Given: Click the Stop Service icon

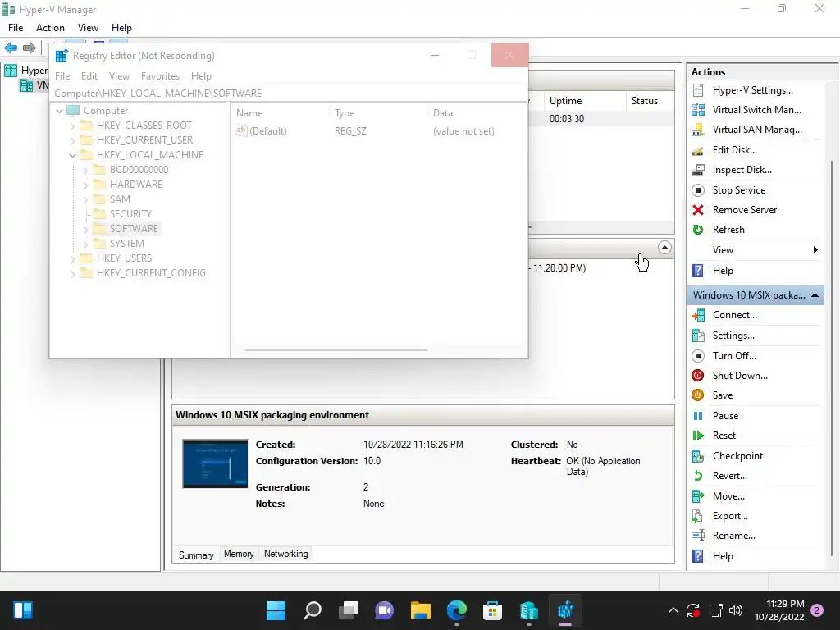Looking at the screenshot, I should [698, 190].
